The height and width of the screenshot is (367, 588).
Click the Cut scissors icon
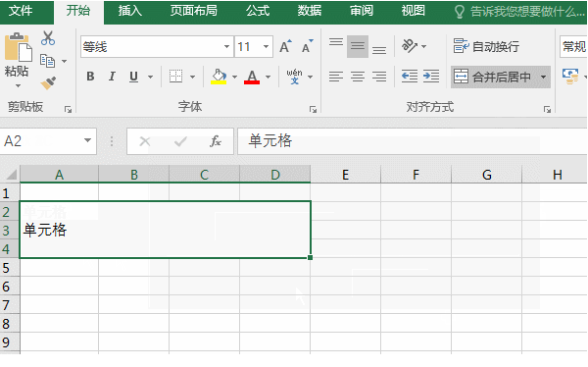[x=48, y=38]
